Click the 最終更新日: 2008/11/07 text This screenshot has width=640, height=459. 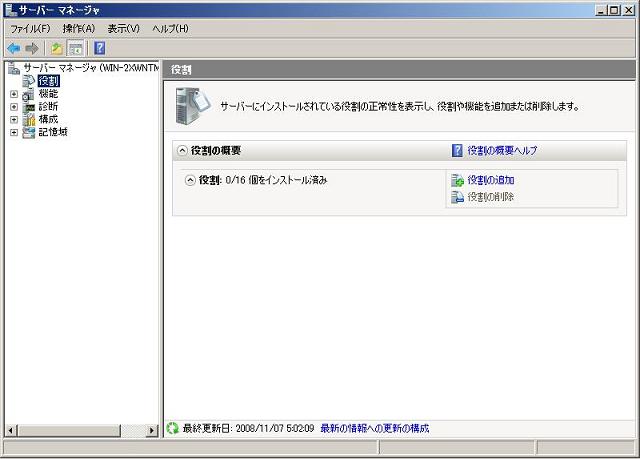tap(248, 428)
